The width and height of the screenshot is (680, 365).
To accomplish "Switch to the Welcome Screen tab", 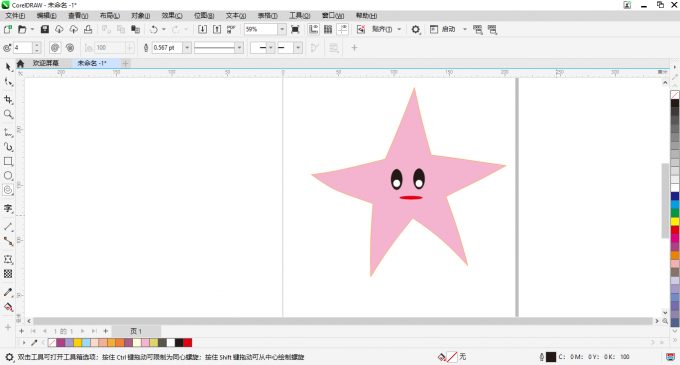I will 46,63.
